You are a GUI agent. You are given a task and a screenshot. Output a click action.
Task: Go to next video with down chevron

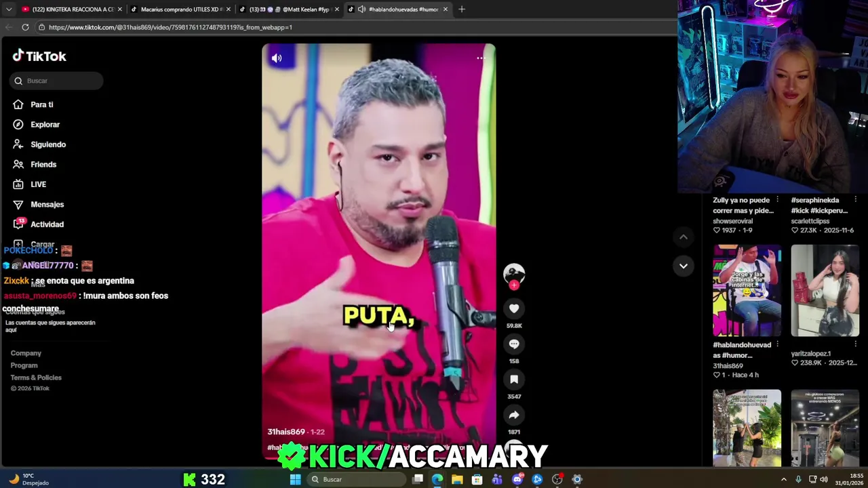point(684,266)
